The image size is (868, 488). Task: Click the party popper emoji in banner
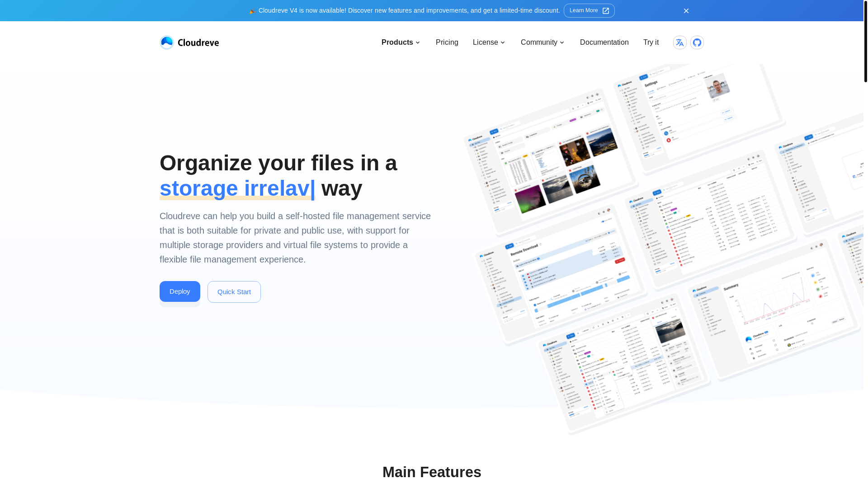(x=252, y=11)
